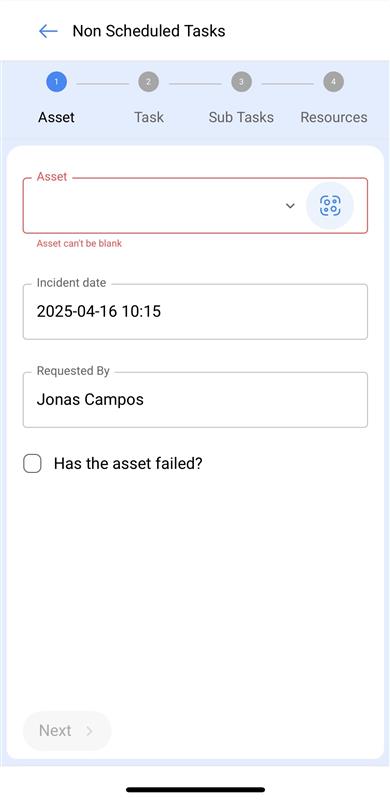The image size is (390, 800).
Task: Edit the Incident date field
Action: 195,312
